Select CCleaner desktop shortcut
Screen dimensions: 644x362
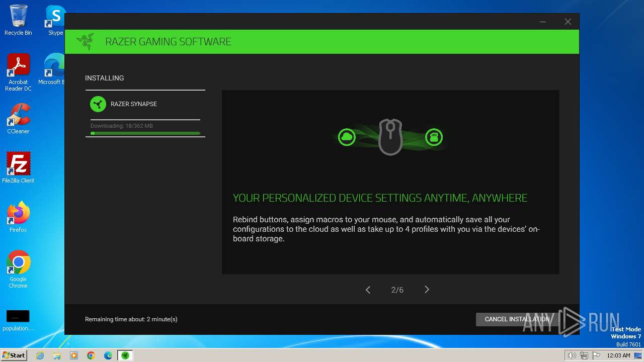tap(18, 119)
